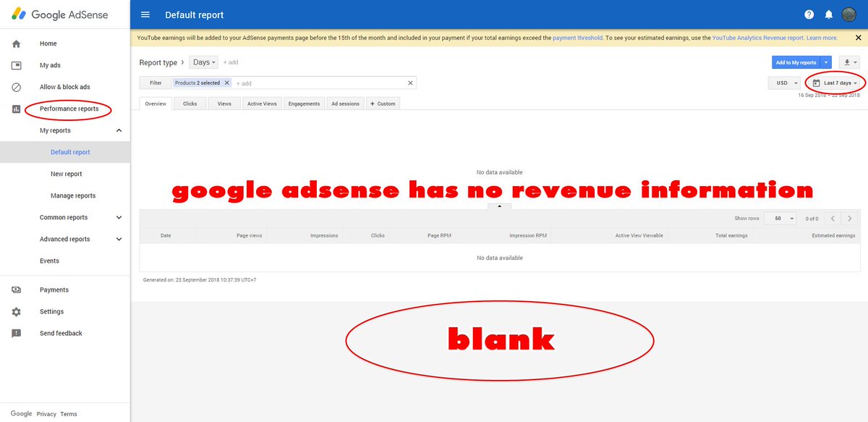Open the Payments icon in sidebar
Screen dimensions: 868x422
[x=16, y=290]
